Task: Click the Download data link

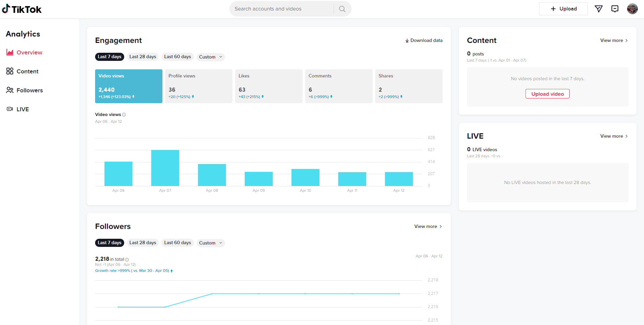Action: coord(424,41)
